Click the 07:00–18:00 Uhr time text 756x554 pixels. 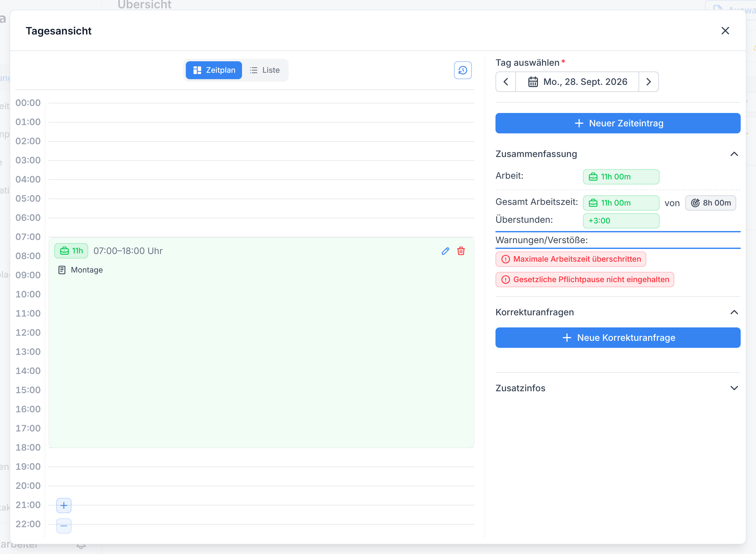tap(128, 251)
